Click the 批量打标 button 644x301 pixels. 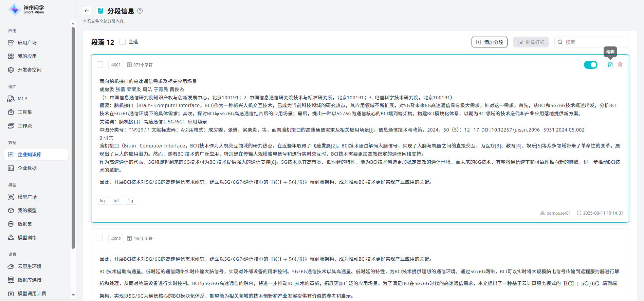tap(531, 42)
